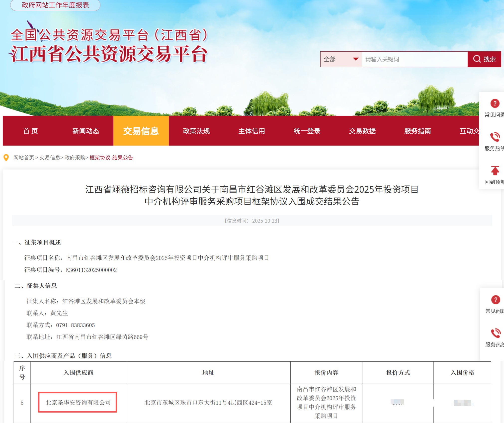Select the 交易信息 navigation tab
Image resolution: width=504 pixels, height=423 pixels.
pyautogui.click(x=141, y=131)
